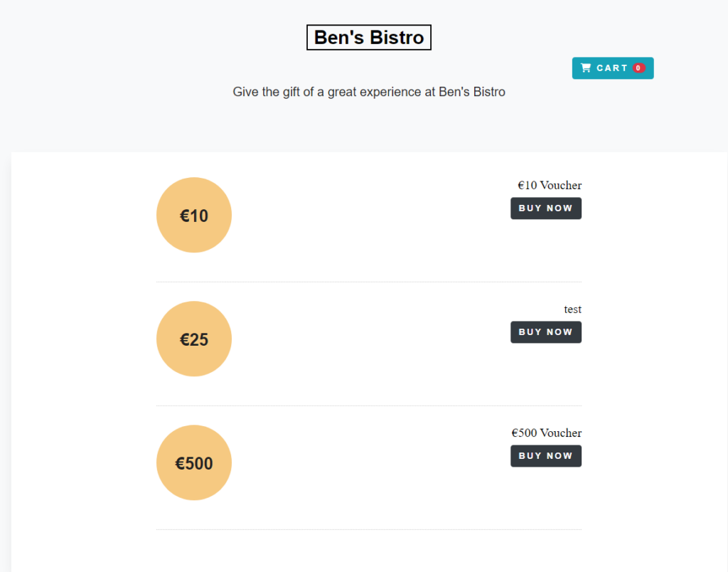Click the divider line below €500 row
Image resolution: width=728 pixels, height=572 pixels.
(369, 530)
